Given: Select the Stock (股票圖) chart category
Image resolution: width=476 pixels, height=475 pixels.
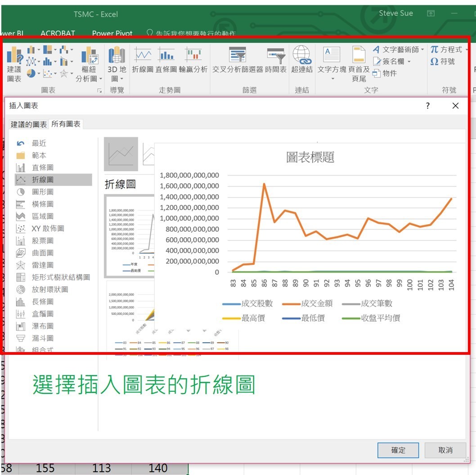Looking at the screenshot, I should tap(53, 240).
